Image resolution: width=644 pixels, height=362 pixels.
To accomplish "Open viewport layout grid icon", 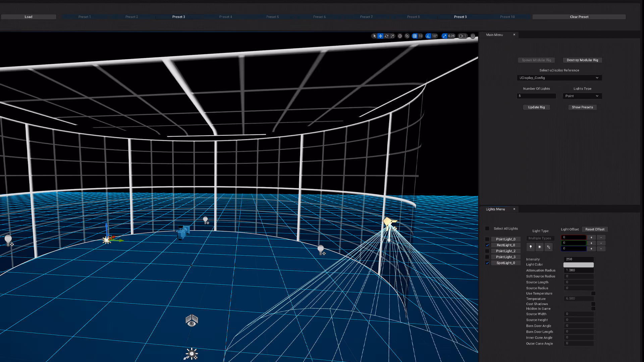I will 473,36.
